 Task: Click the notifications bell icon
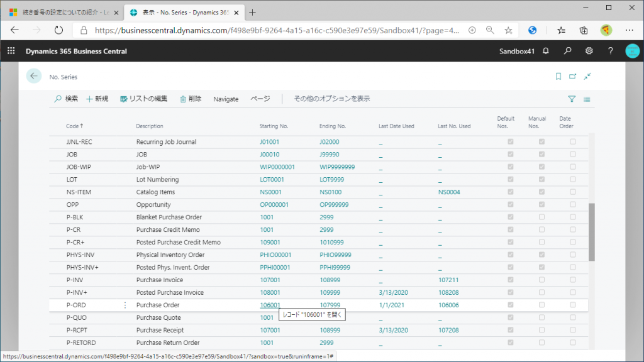click(x=546, y=51)
